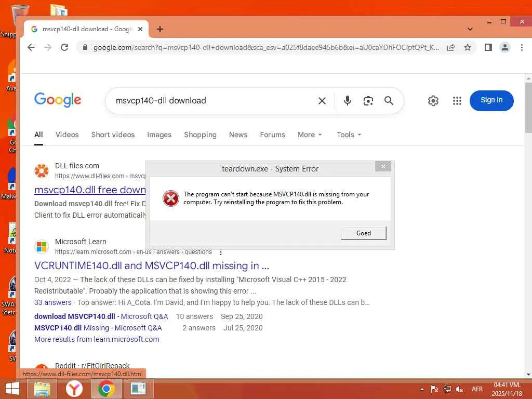Select the All results tab
532x399 pixels.
[38, 135]
